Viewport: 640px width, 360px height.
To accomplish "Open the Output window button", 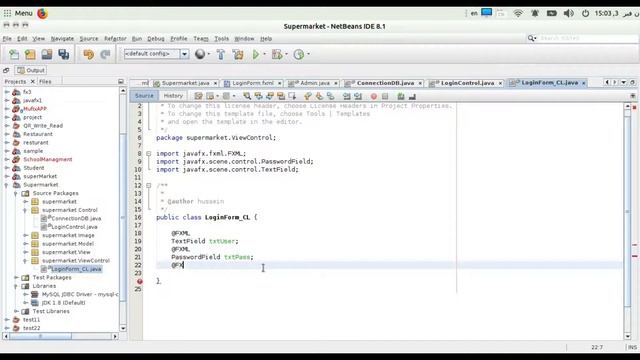I will 31,70.
